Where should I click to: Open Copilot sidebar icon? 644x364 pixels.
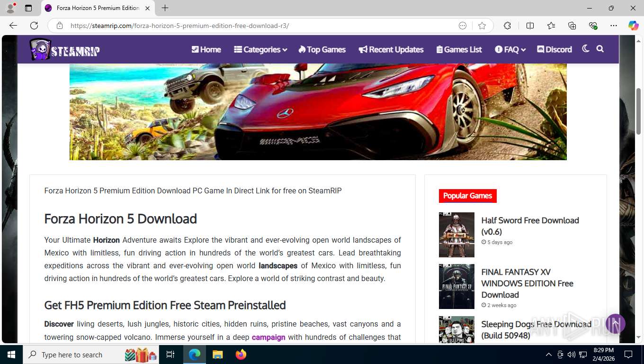tap(634, 26)
